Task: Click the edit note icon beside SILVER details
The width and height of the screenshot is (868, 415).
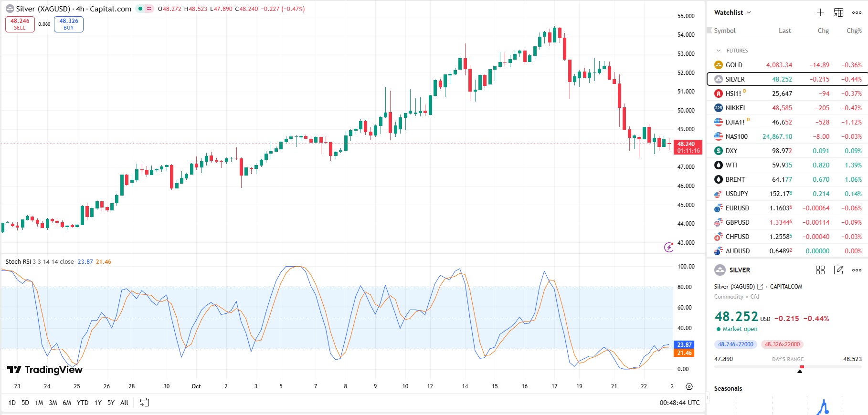Action: pyautogui.click(x=838, y=270)
